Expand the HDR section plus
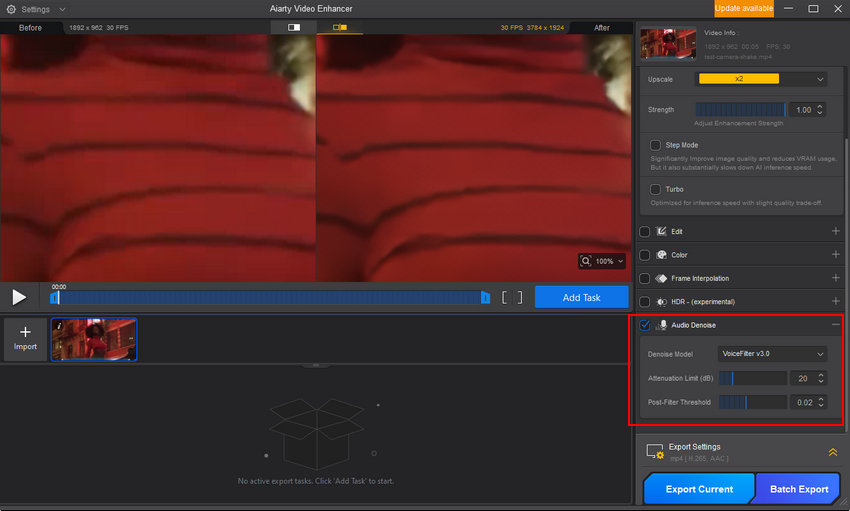The width and height of the screenshot is (850, 511). click(835, 301)
